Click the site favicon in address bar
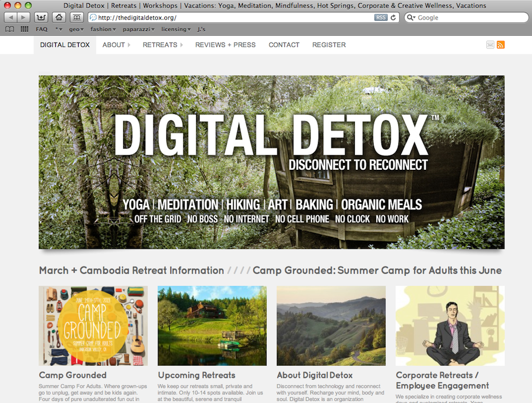 click(93, 18)
